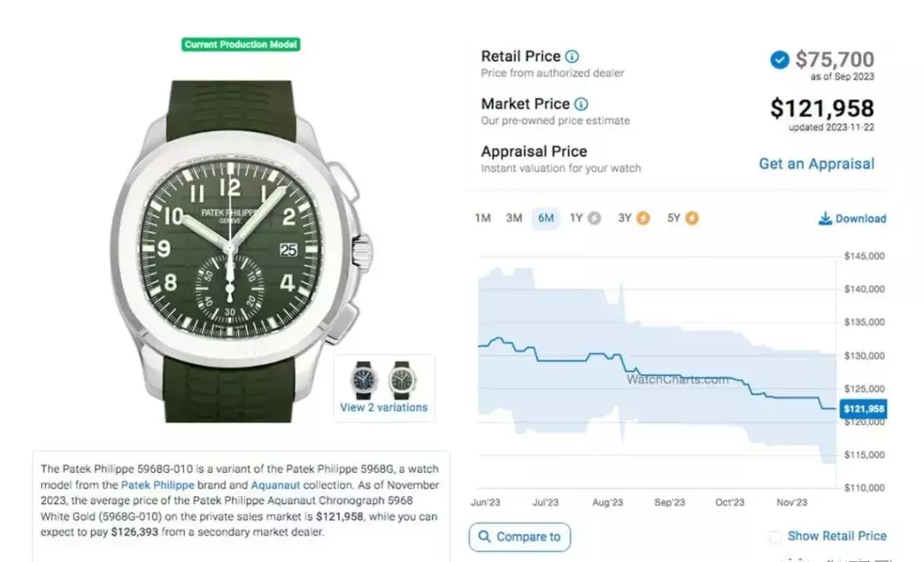
Task: Click the $121,958 chart price marker
Action: click(863, 409)
